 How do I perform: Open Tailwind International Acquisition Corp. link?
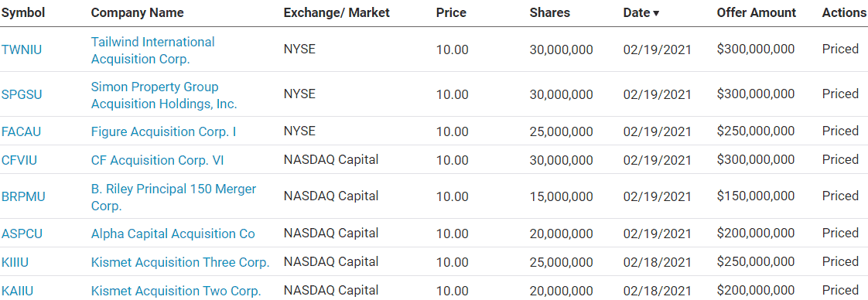point(152,50)
